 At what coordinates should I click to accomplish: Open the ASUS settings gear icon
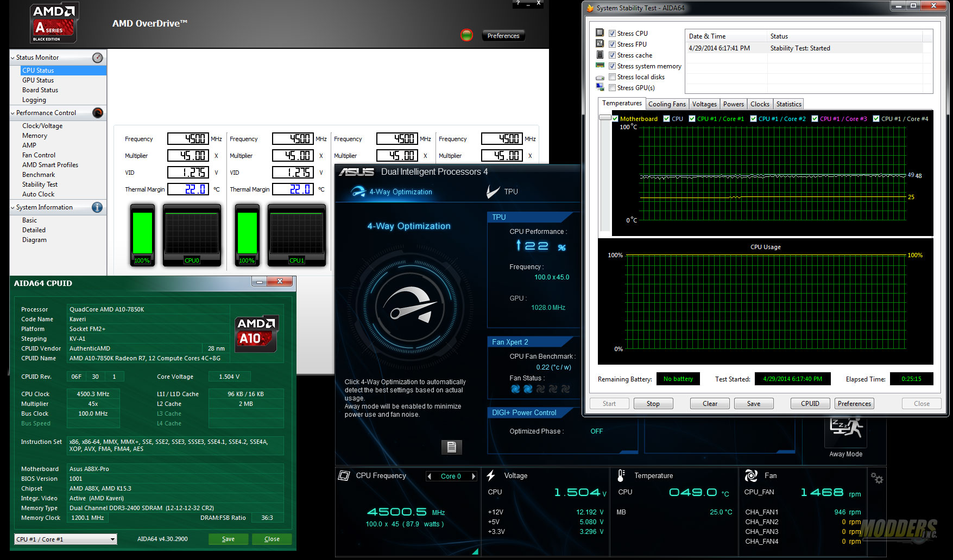pyautogui.click(x=876, y=478)
